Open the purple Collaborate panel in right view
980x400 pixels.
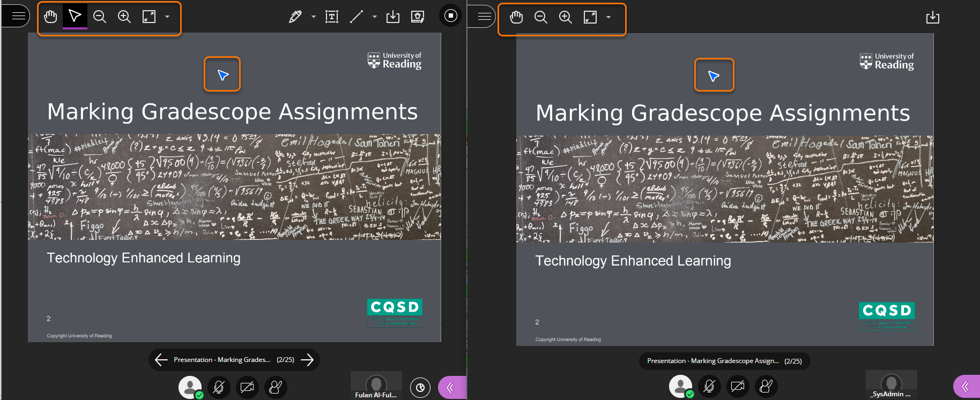click(x=966, y=386)
